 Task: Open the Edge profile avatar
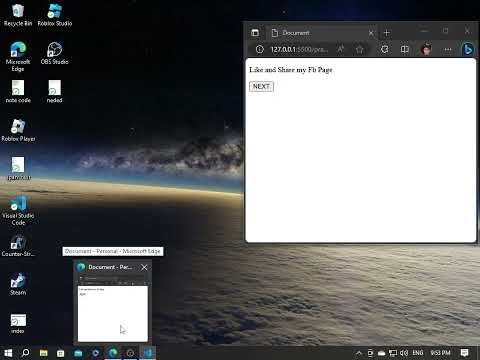pos(426,49)
